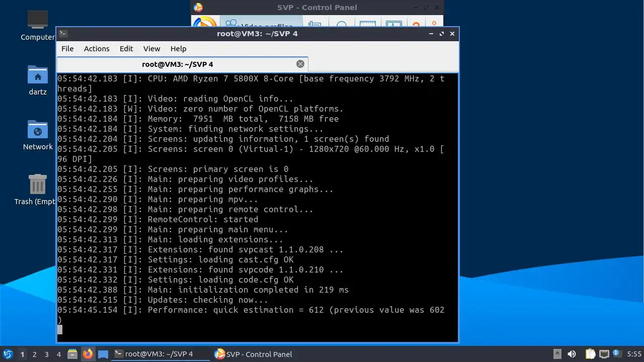Click the 'Extensions: found svpcast 1.1.0.208' line

(200, 249)
